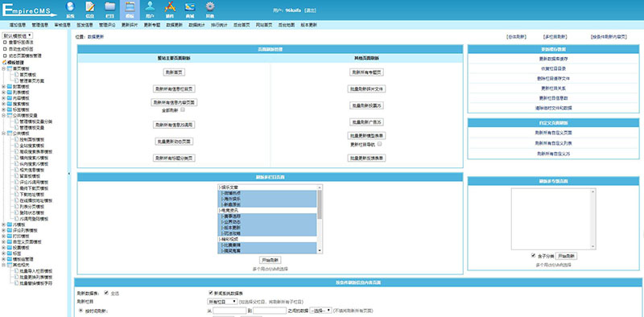Open 列表分页模板 tree item
The height and width of the screenshot is (317, 644).
point(32,207)
